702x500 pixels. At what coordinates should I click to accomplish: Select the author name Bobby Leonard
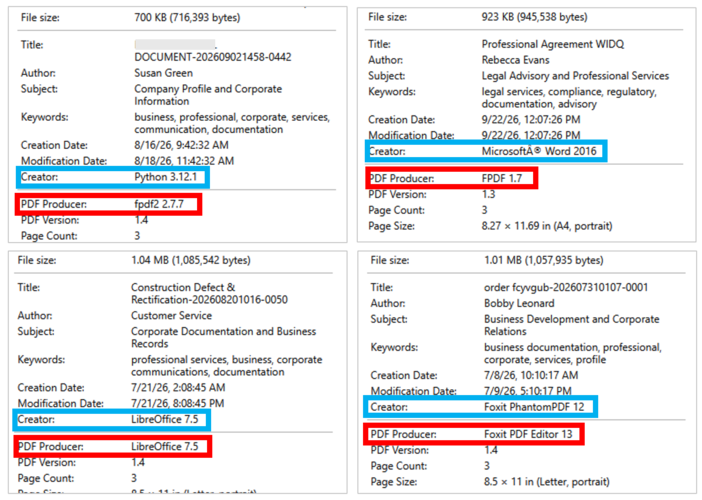(x=519, y=303)
